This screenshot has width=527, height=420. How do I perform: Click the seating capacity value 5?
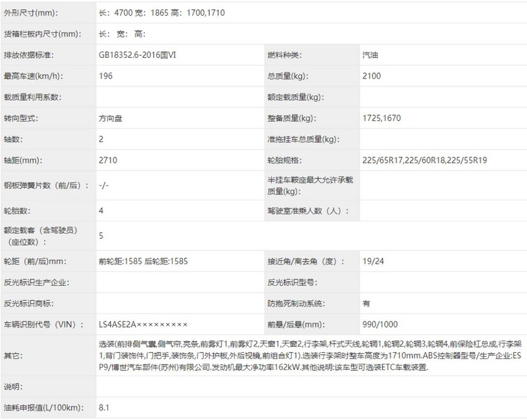point(101,236)
